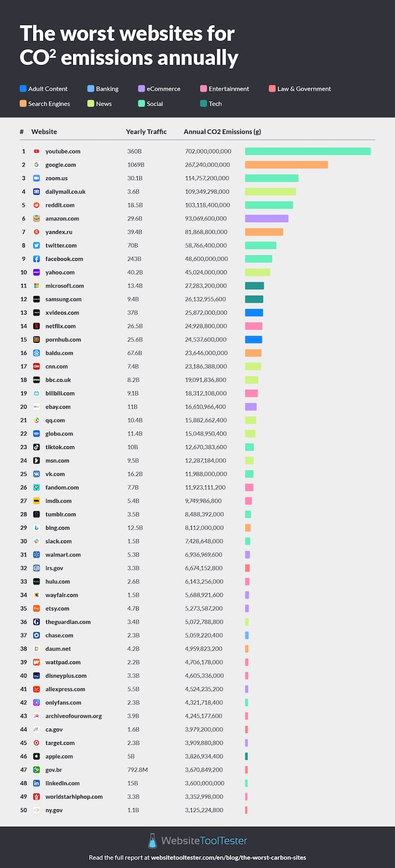Image resolution: width=395 pixels, height=868 pixels.
Task: Click the amazon.com website name
Action: tap(62, 219)
